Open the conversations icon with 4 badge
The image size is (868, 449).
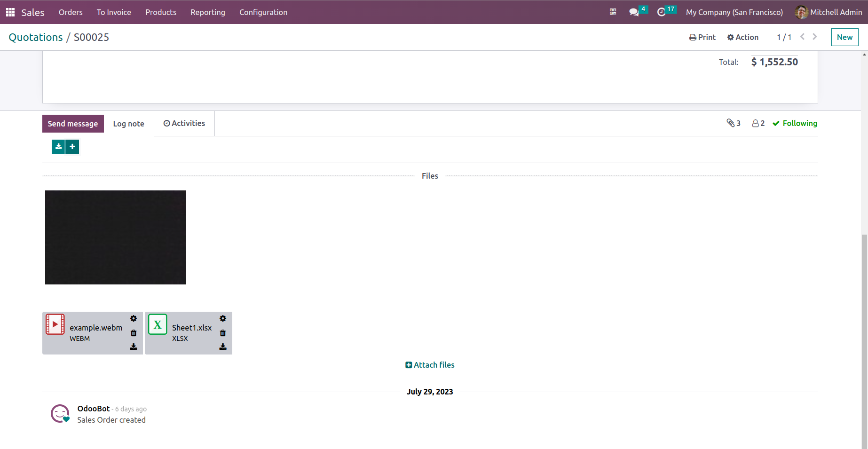(x=638, y=11)
